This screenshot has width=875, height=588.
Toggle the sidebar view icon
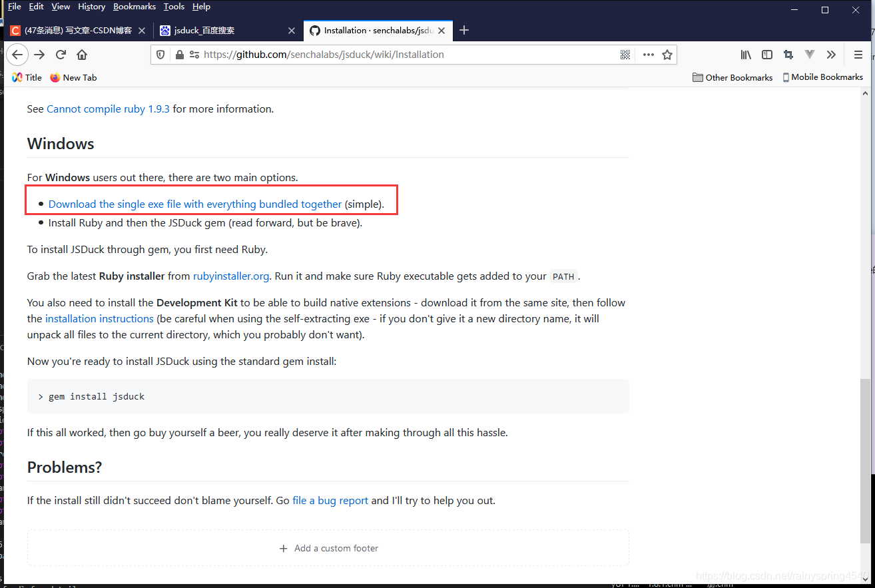[x=767, y=55]
